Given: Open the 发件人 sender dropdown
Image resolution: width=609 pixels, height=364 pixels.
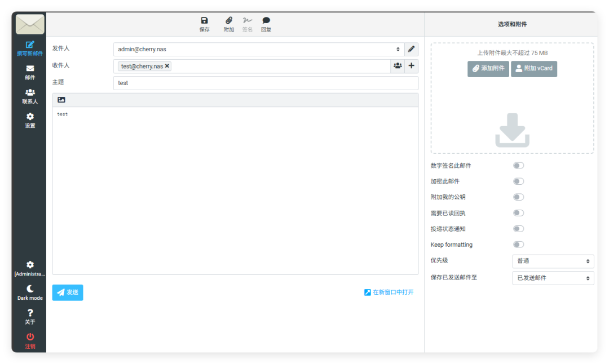Looking at the screenshot, I should (259, 49).
